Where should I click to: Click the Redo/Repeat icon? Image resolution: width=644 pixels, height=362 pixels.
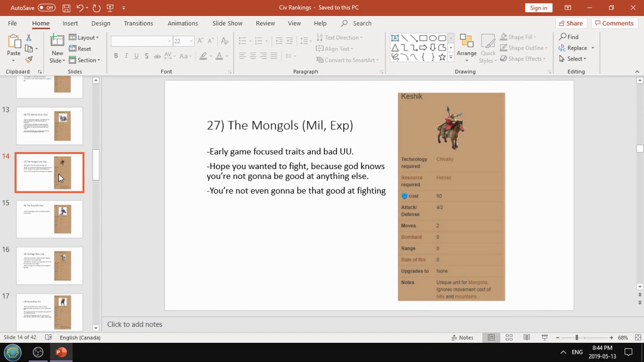(96, 8)
